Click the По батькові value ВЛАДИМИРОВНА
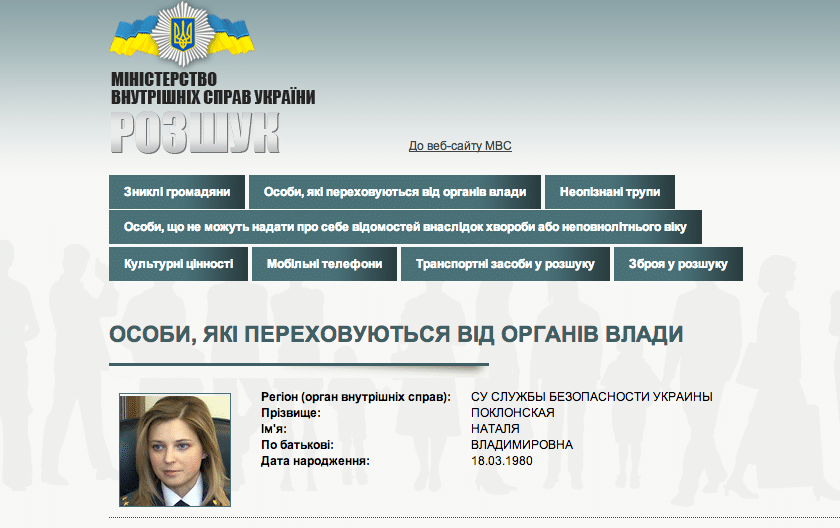840x528 pixels. (522, 445)
